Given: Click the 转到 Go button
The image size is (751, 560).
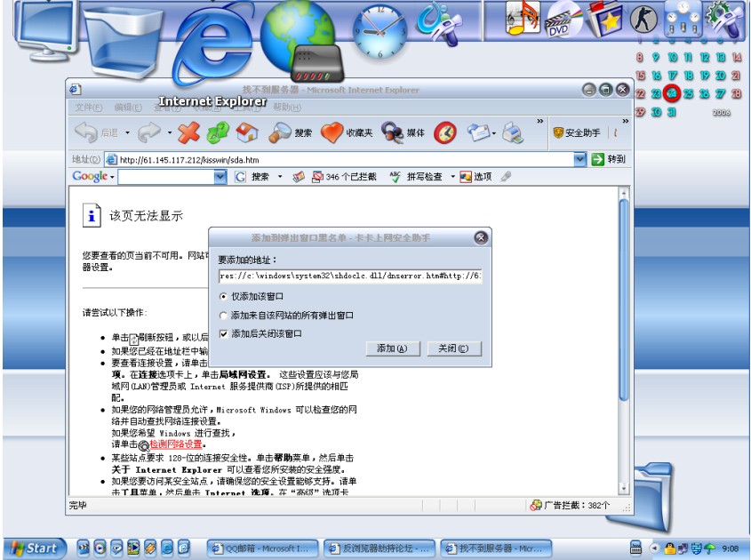Looking at the screenshot, I should (x=609, y=159).
